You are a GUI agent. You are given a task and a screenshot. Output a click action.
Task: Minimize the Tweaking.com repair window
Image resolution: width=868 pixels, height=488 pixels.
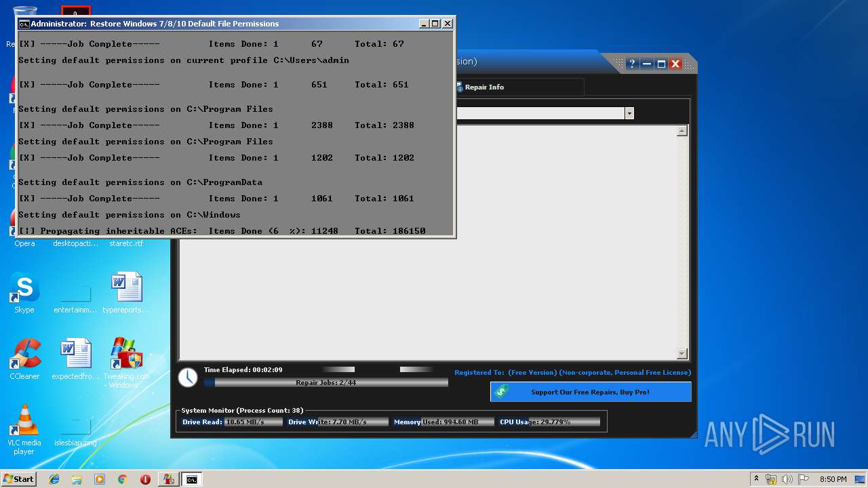click(647, 64)
